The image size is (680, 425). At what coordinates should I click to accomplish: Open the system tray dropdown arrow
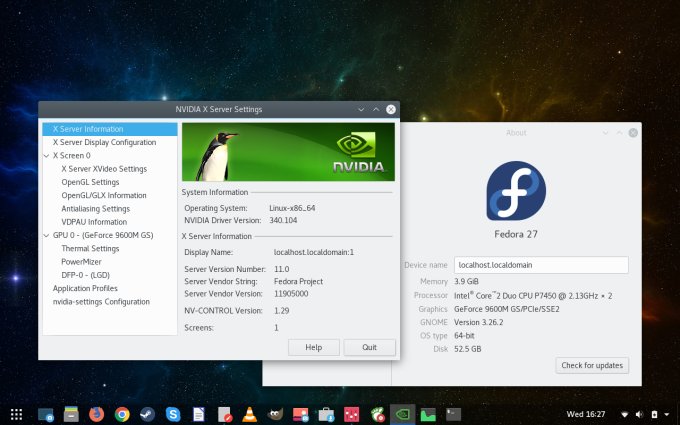click(667, 413)
